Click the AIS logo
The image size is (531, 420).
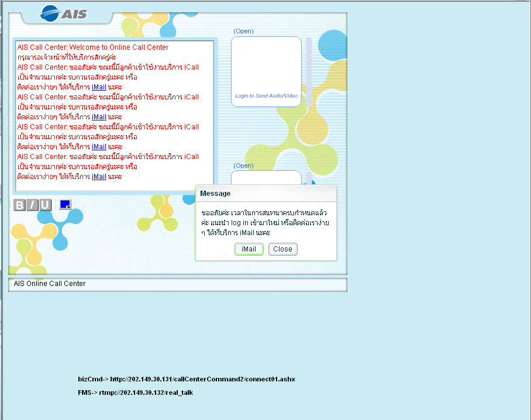point(64,13)
